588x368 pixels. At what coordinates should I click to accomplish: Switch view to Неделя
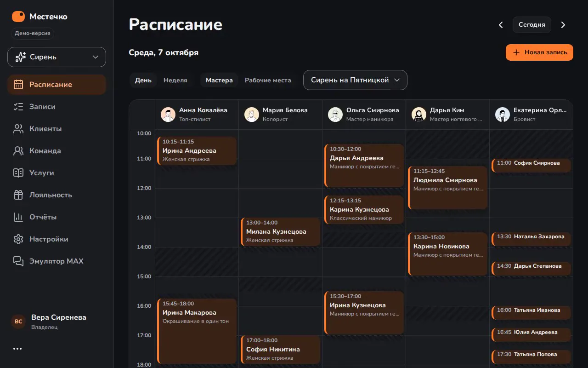click(x=175, y=80)
